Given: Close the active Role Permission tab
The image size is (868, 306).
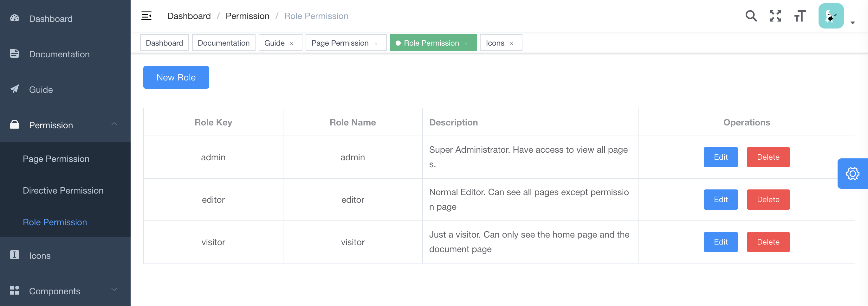Looking at the screenshot, I should [466, 43].
